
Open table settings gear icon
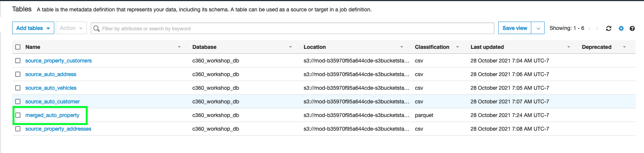621,28
